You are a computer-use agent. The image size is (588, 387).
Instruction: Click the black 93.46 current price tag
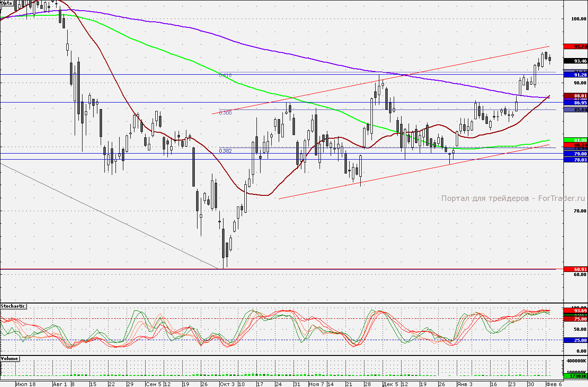click(x=575, y=61)
